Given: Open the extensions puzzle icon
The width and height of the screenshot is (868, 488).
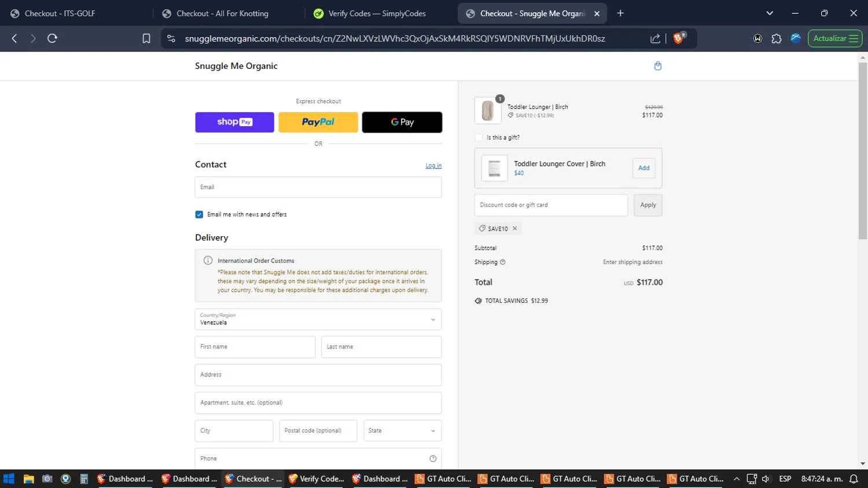Looking at the screenshot, I should [x=777, y=39].
